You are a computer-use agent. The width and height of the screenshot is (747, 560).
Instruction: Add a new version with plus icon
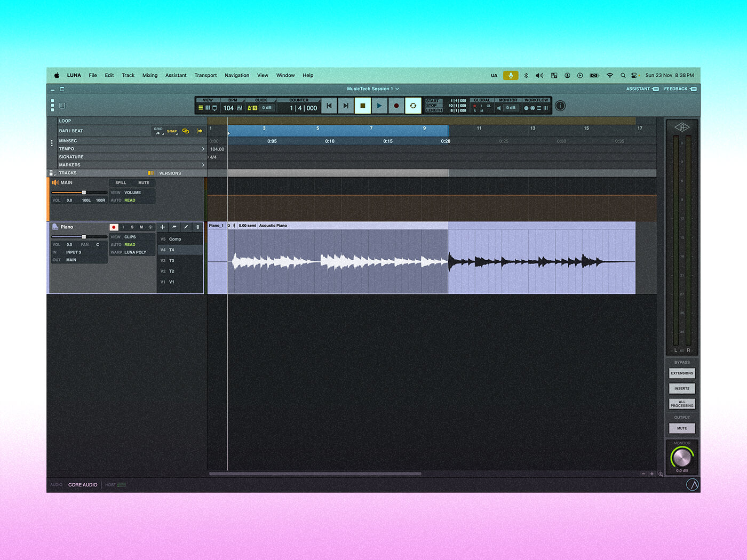click(x=163, y=227)
